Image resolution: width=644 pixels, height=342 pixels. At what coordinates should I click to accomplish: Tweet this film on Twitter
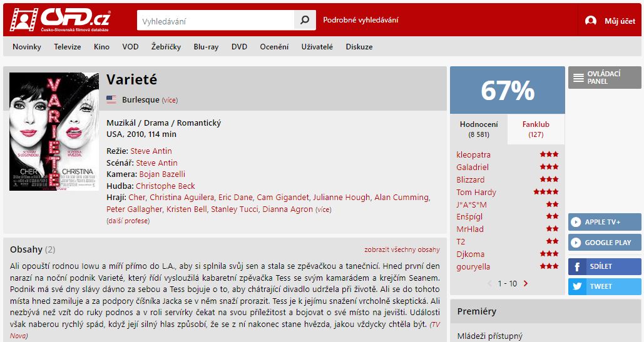(x=605, y=286)
